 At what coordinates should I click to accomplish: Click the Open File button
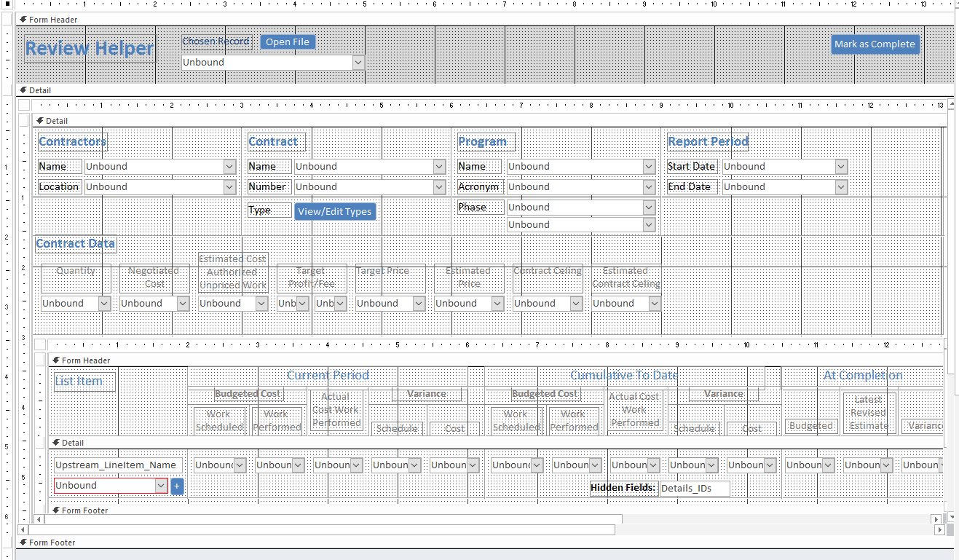coord(288,42)
